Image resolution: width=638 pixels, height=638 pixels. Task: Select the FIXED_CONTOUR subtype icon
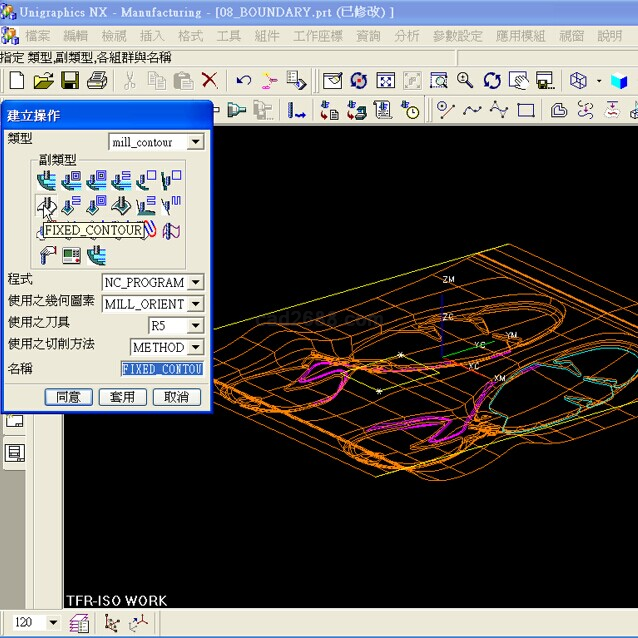tap(46, 206)
